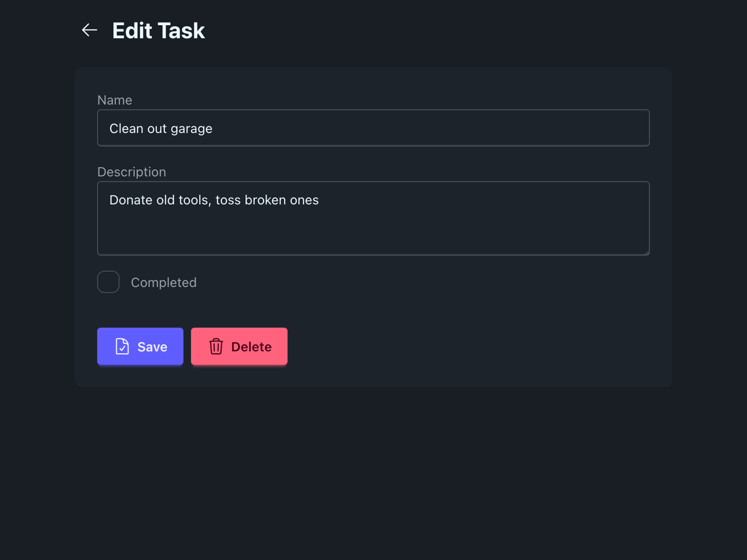Place cursor in 'Clean out' text
This screenshot has width=747, height=560.
[x=138, y=128]
